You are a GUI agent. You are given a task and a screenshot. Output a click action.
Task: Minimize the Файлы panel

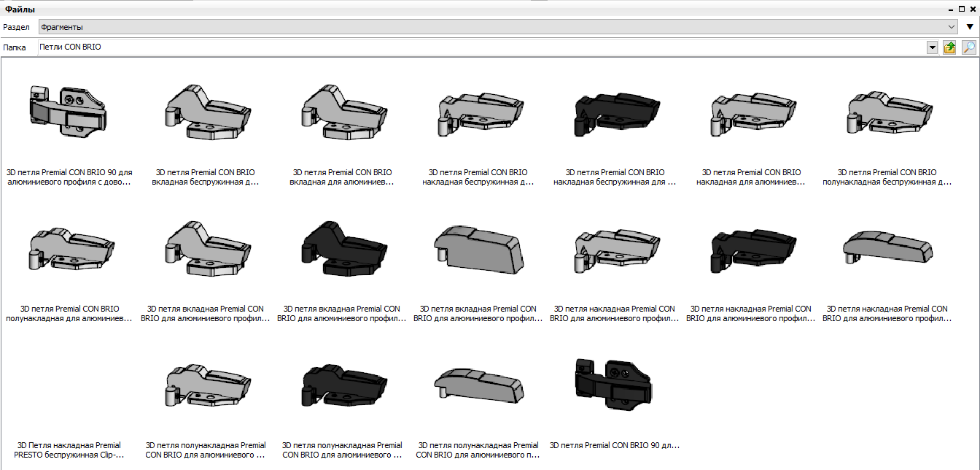(951, 9)
